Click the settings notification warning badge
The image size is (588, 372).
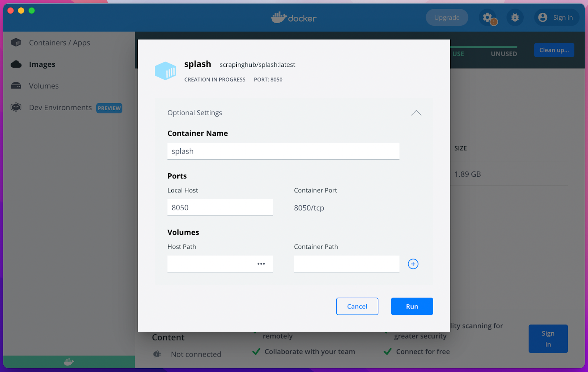click(x=494, y=22)
